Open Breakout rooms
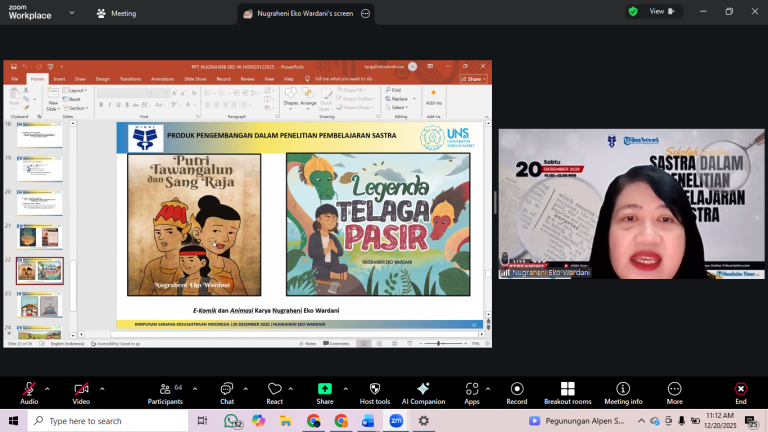 point(567,389)
